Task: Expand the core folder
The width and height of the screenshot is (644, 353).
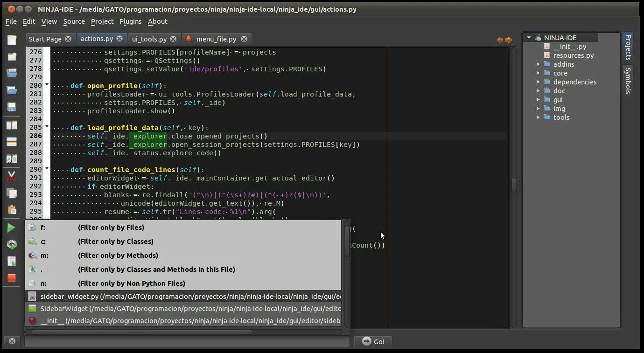Action: pos(538,73)
